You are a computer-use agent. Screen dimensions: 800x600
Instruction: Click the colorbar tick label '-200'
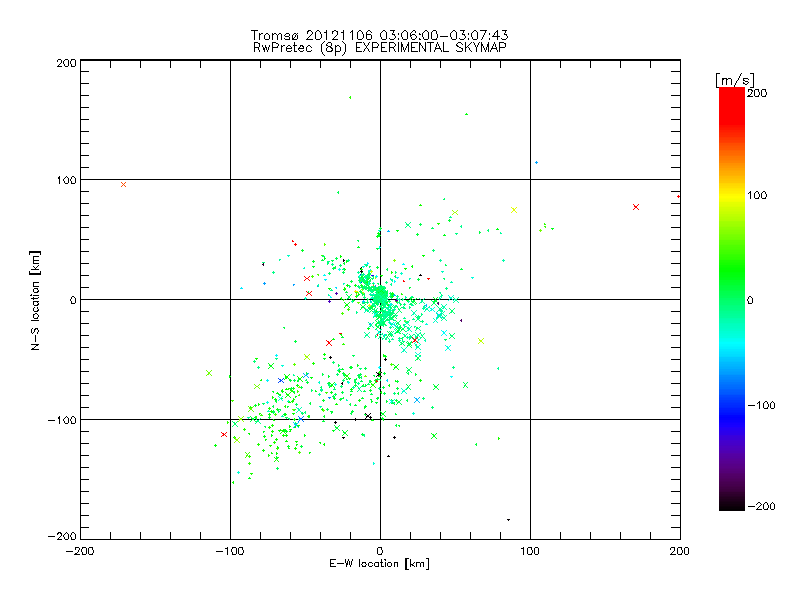762,506
